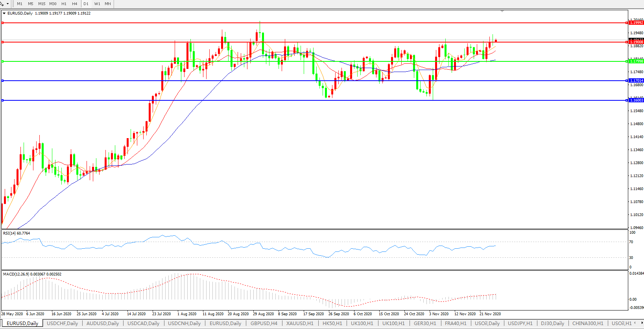Image resolution: width=644 pixels, height=329 pixels.
Task: Switch to the XAUUSD,H1 tab
Action: pyautogui.click(x=300, y=323)
